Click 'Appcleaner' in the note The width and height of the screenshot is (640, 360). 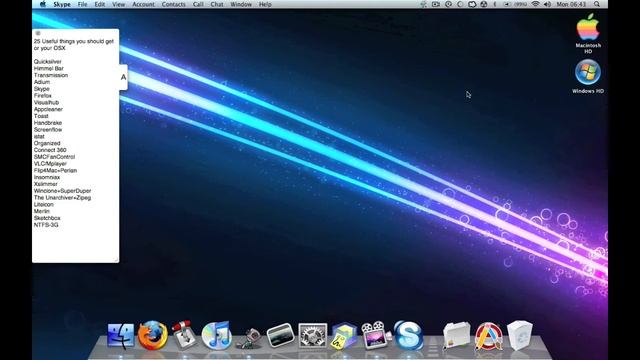[x=48, y=109]
